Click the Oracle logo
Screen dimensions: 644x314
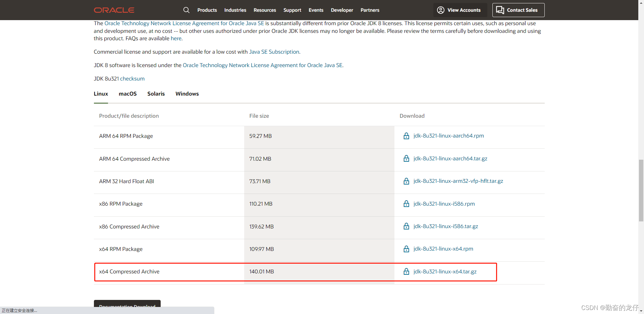(114, 10)
